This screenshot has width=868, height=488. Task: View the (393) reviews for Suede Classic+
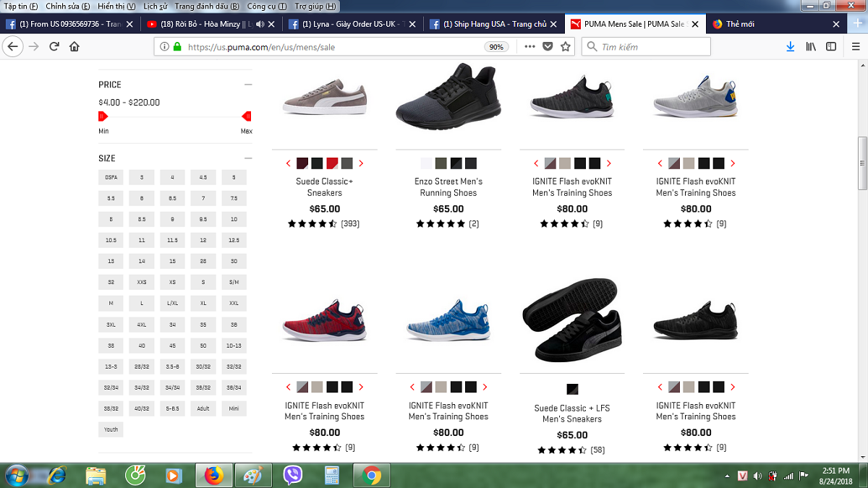tap(350, 223)
